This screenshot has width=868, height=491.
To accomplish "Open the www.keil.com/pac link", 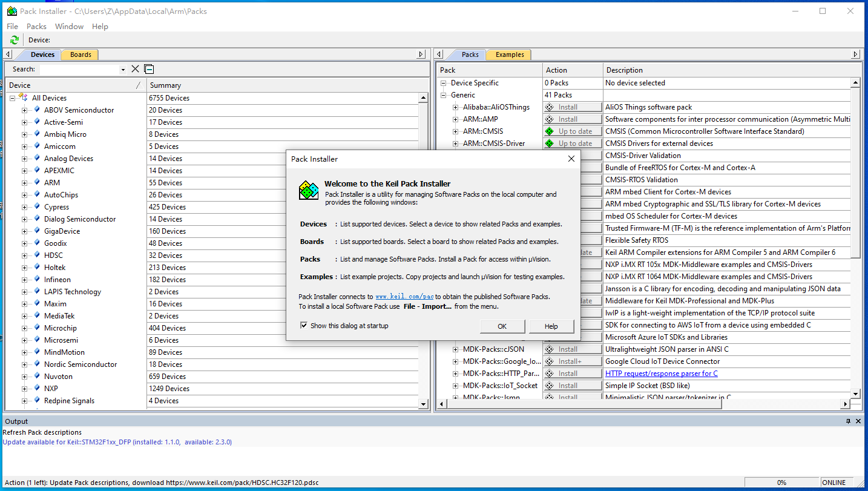I will pos(404,297).
